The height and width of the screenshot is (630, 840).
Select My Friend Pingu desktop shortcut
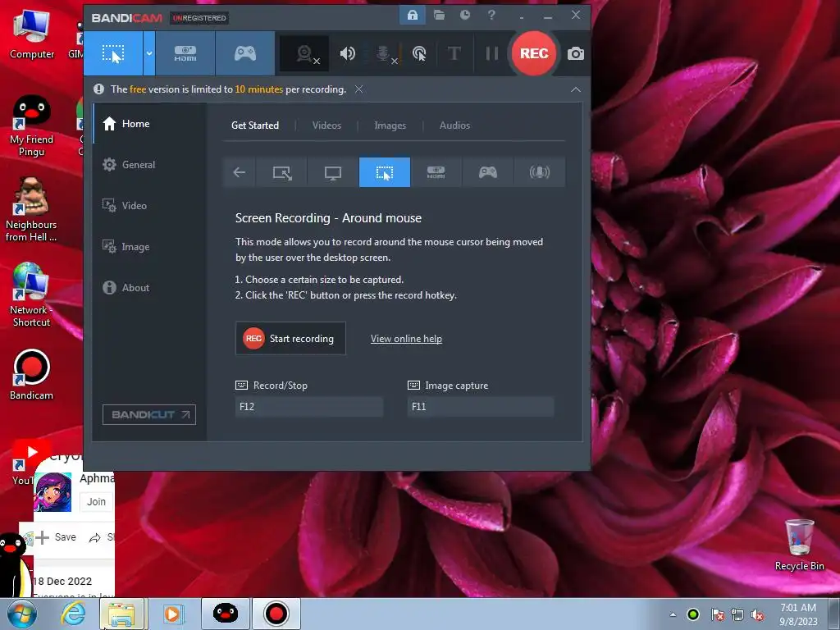32,126
